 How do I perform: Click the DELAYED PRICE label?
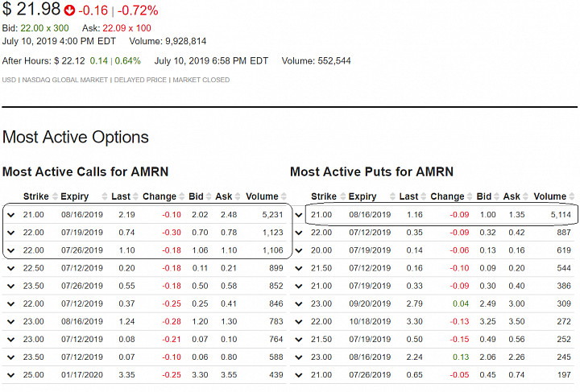[x=140, y=80]
